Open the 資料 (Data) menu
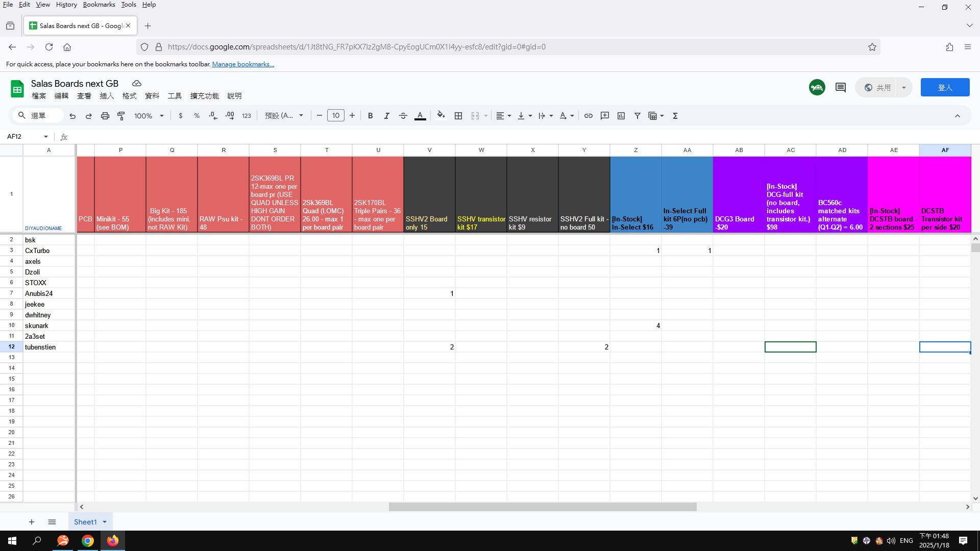 tap(152, 96)
